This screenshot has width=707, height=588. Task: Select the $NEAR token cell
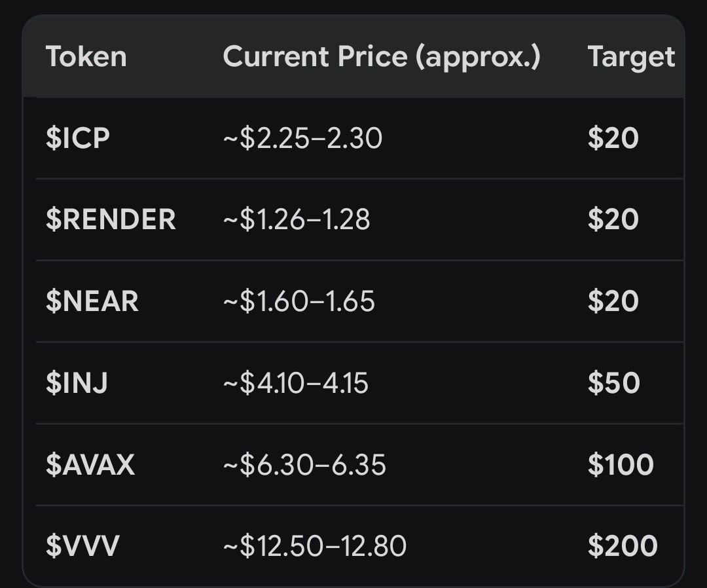point(92,301)
